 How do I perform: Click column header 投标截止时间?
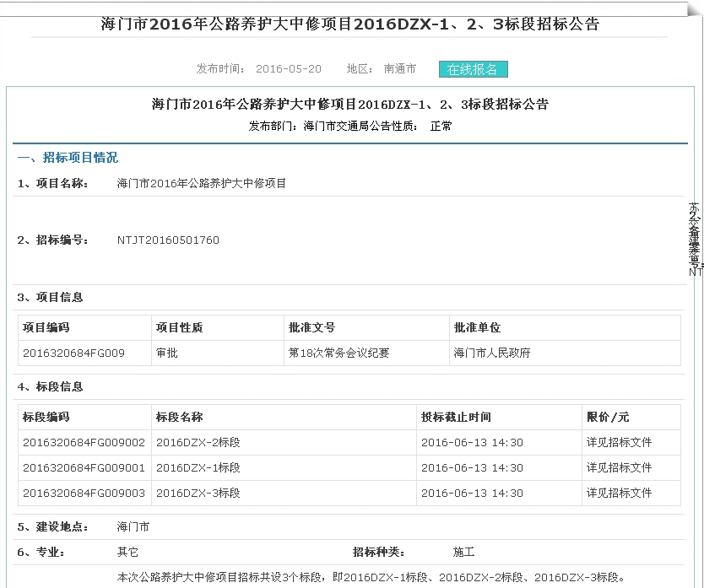pyautogui.click(x=456, y=417)
